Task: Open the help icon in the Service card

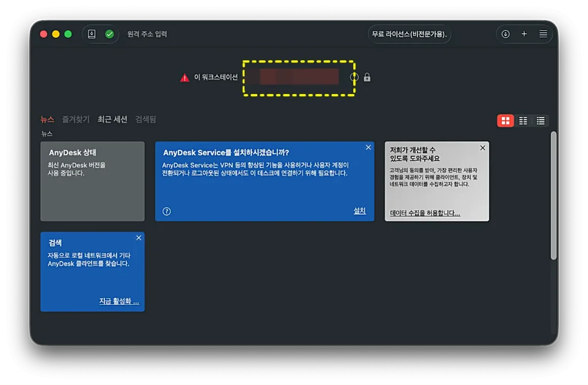Action: click(x=167, y=211)
